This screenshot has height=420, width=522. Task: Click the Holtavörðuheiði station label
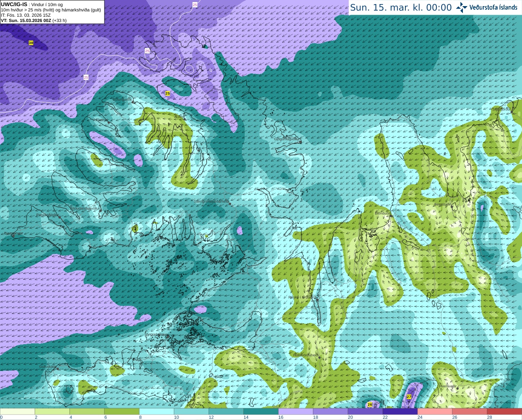pyautogui.click(x=306, y=355)
